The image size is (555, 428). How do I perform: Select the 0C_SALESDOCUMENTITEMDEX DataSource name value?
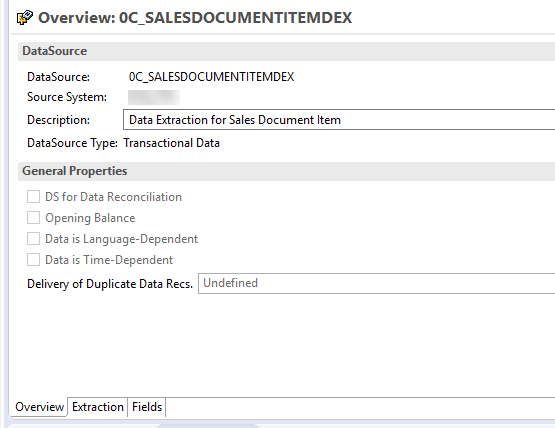click(x=211, y=77)
